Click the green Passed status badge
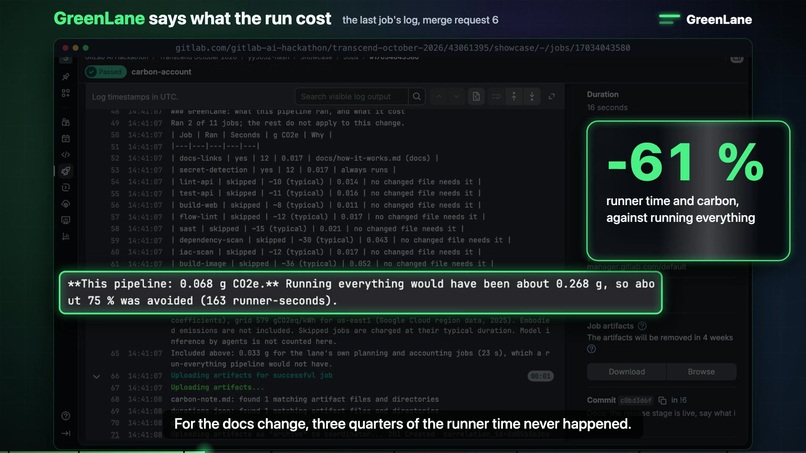 point(106,72)
